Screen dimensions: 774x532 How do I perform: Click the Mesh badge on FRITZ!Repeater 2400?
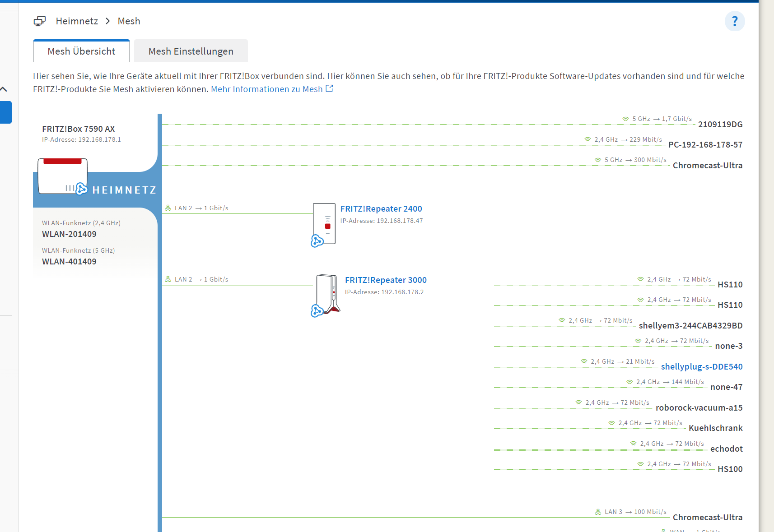click(317, 241)
